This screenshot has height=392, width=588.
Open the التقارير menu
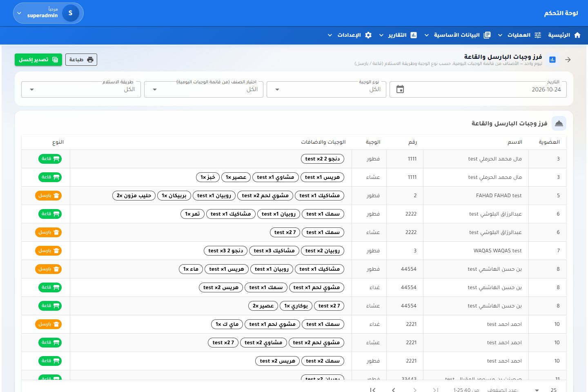click(398, 35)
